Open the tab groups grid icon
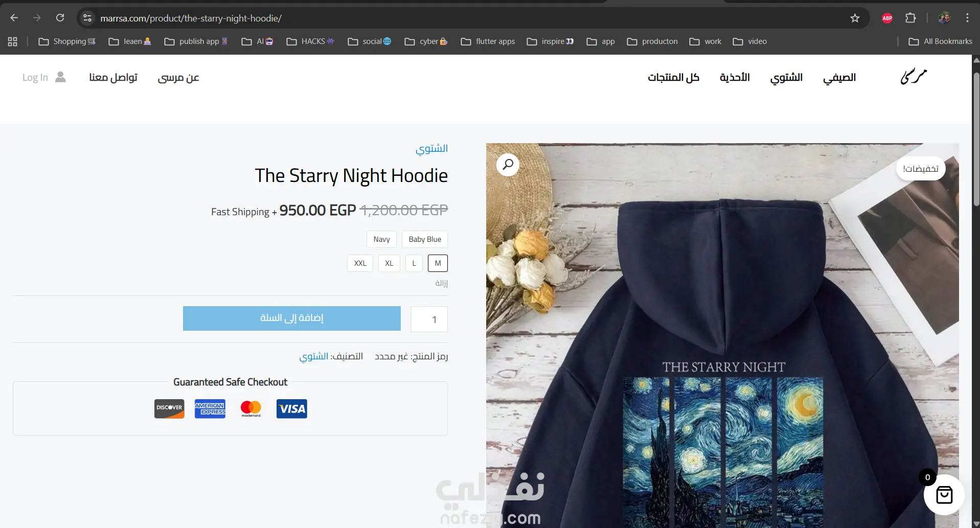The height and width of the screenshot is (528, 980). [13, 41]
